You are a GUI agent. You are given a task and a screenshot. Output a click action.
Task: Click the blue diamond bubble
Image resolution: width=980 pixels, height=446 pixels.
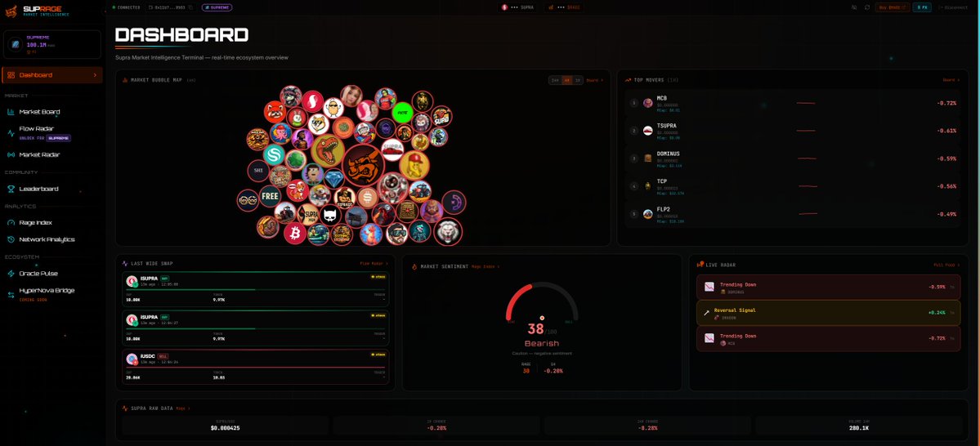tap(333, 179)
